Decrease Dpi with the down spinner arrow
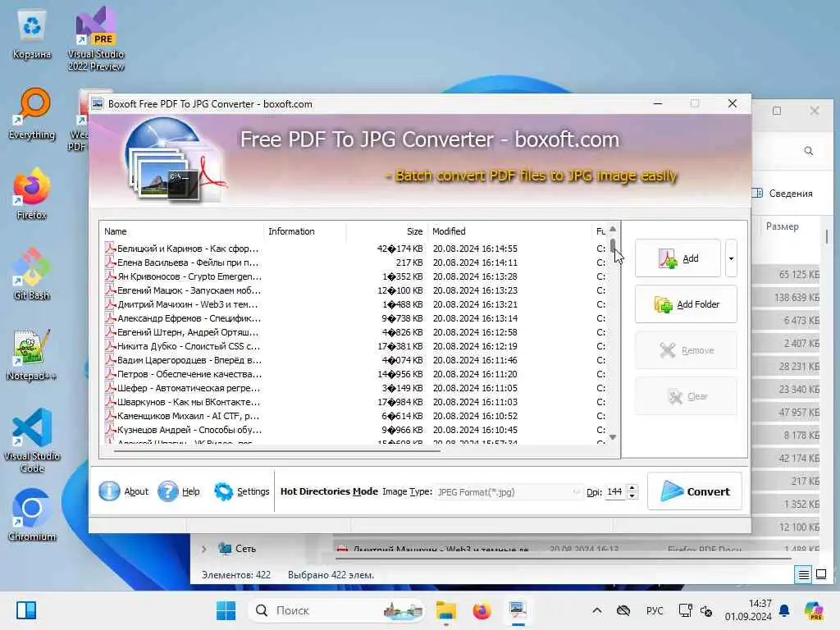Image resolution: width=840 pixels, height=630 pixels. click(x=632, y=495)
